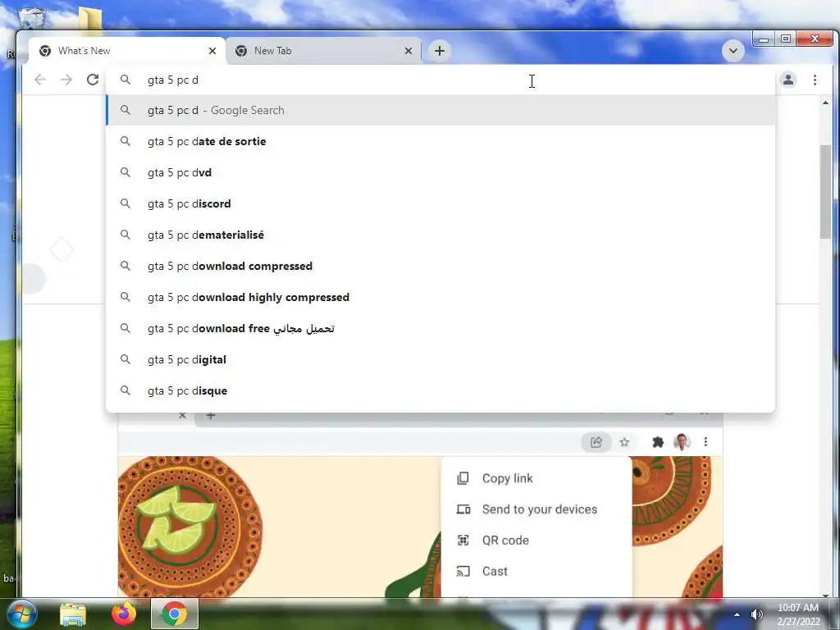Select the What's New tab
Screen dimensions: 840x630
127,51
